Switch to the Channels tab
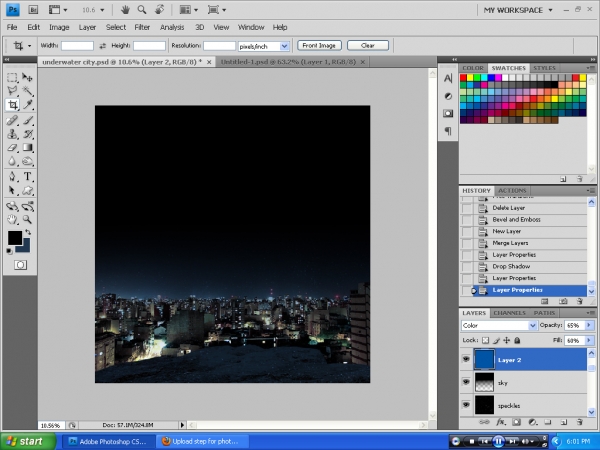 509,313
